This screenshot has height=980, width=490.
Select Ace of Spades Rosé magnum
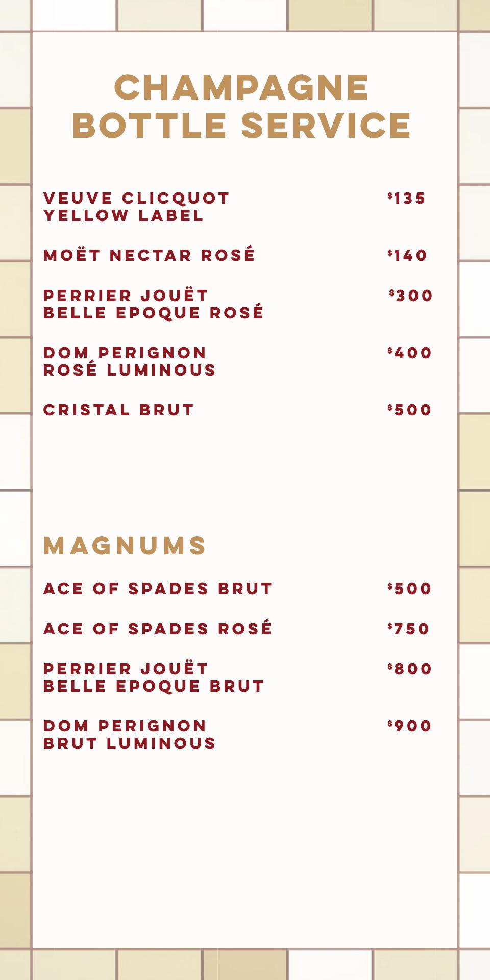pos(158,628)
